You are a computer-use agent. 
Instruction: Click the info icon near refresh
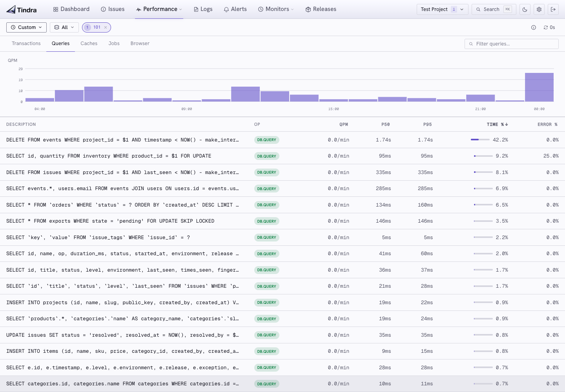(534, 27)
